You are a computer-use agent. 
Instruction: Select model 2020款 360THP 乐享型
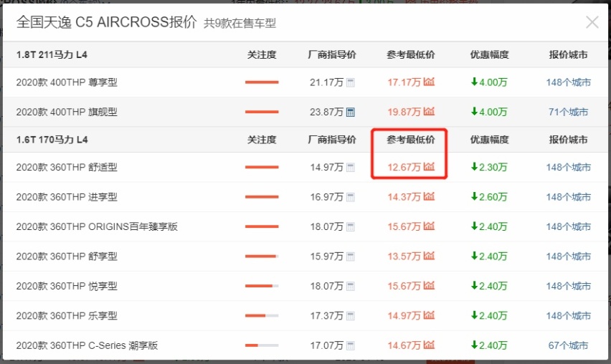coord(67,316)
